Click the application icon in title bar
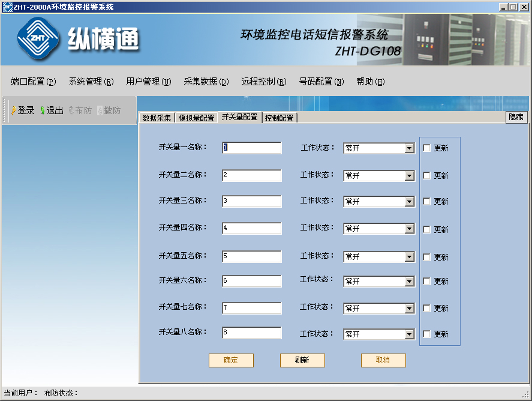 pos(7,7)
